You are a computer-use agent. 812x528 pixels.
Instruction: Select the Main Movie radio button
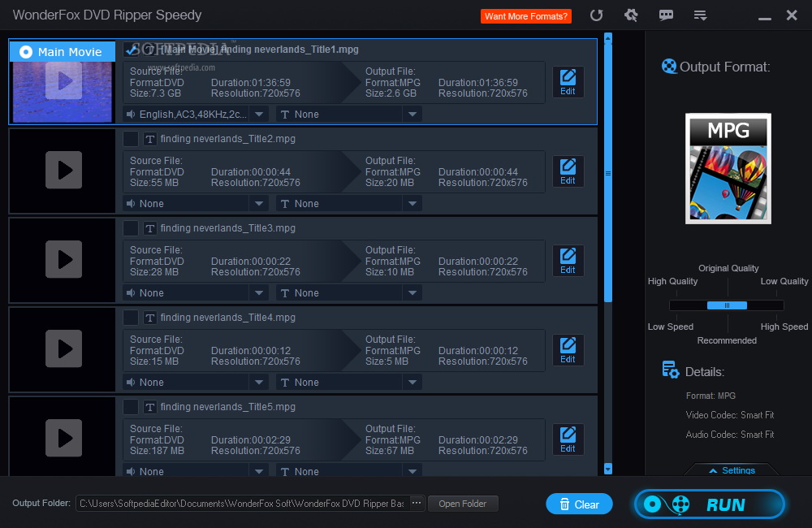26,52
